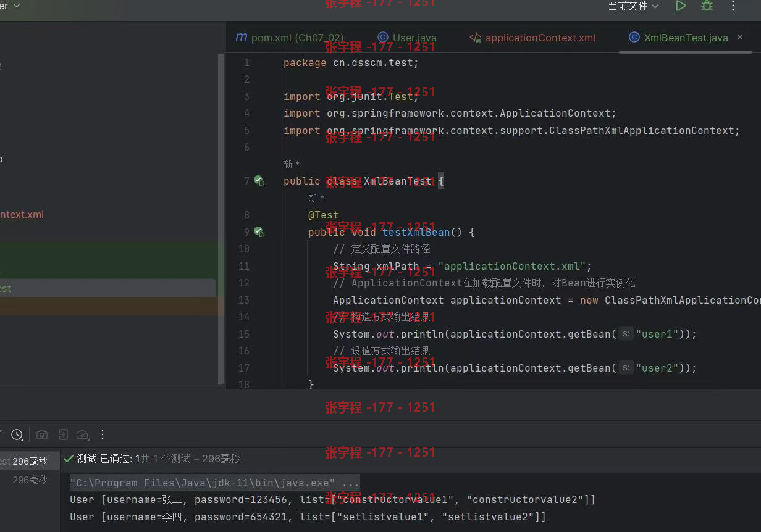The height and width of the screenshot is (532, 761).
Task: Click the package cn.dsscm.test line
Action: 351,62
